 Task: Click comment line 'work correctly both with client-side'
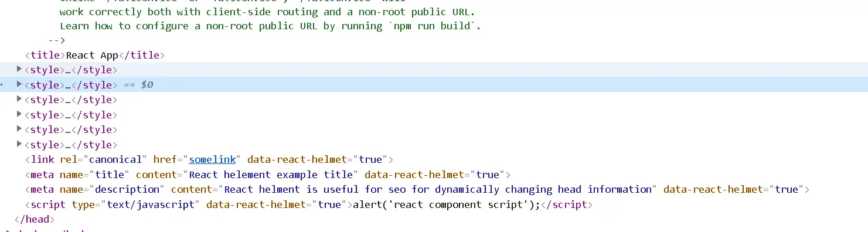click(x=267, y=12)
